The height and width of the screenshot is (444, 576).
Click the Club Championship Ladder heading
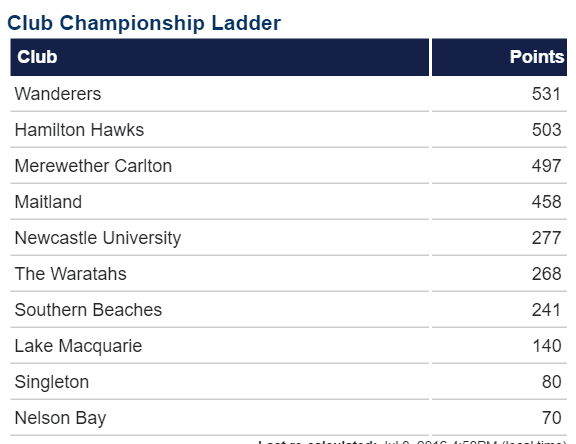tap(144, 23)
